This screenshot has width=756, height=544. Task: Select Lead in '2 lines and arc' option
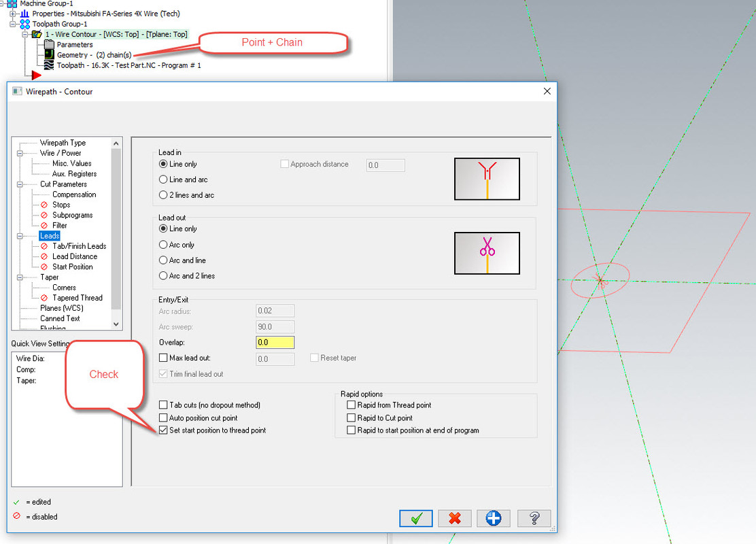click(x=163, y=195)
